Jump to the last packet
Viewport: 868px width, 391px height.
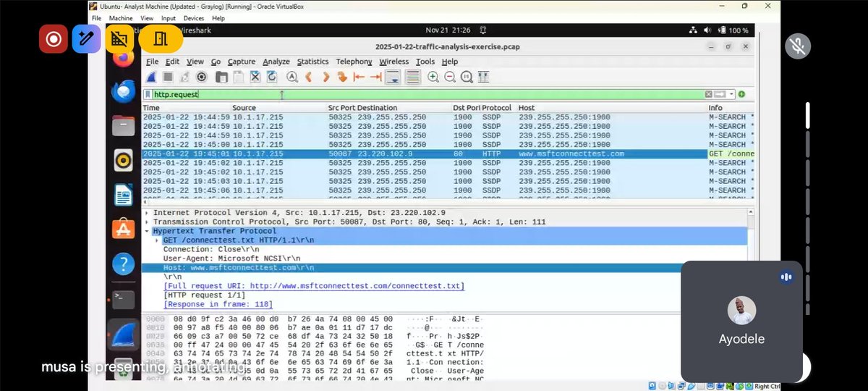point(375,77)
